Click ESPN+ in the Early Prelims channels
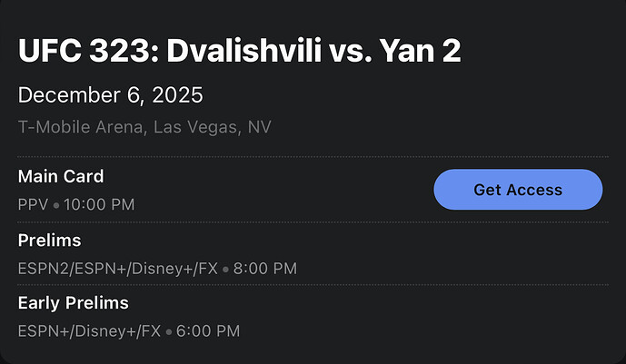The width and height of the screenshot is (626, 364). point(41,331)
